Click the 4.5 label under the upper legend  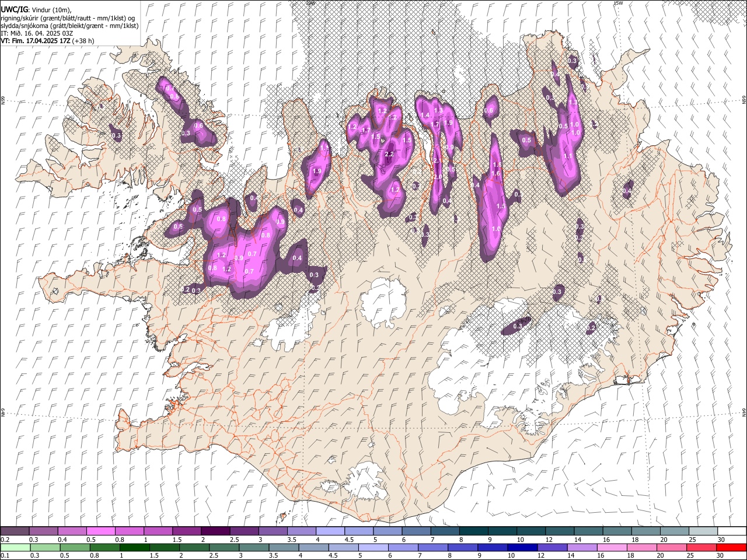pos(349,540)
